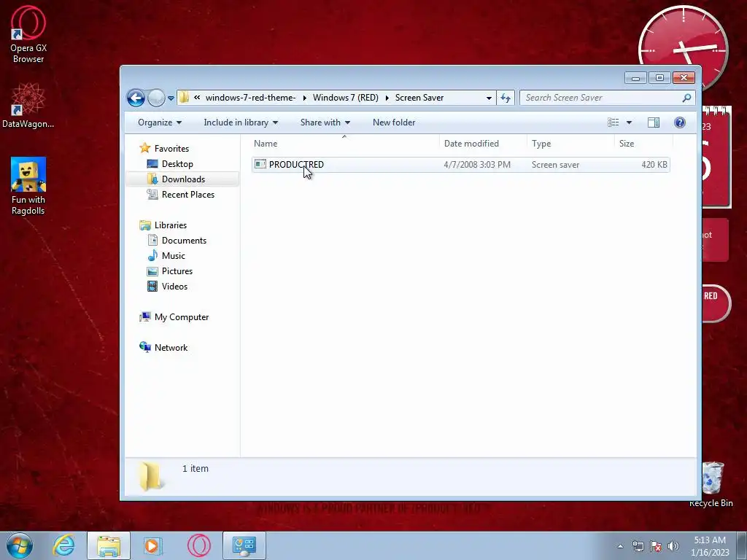This screenshot has width=747, height=560.
Task: Open Opera GX from the taskbar
Action: [x=199, y=545]
